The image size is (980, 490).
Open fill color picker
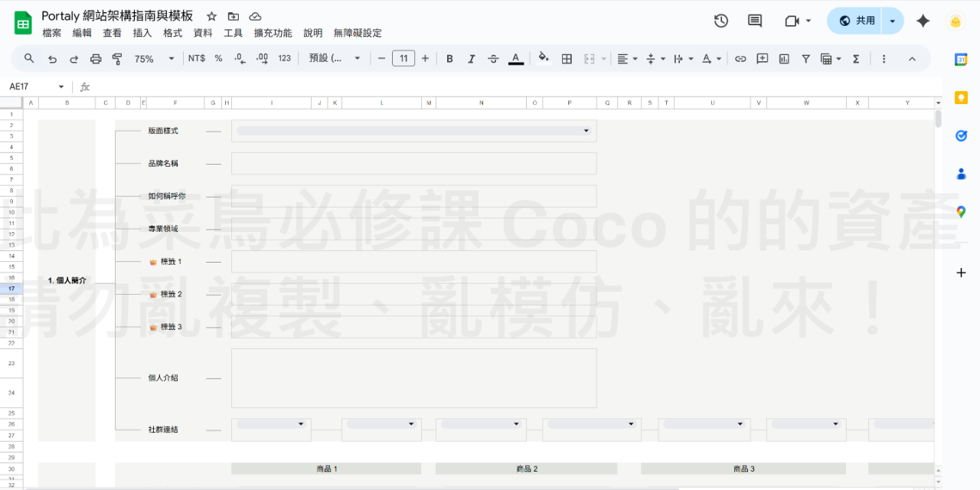coord(544,58)
